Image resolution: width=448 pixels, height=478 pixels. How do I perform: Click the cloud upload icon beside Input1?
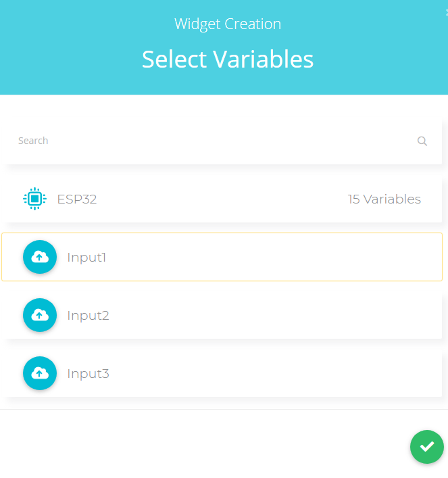click(x=40, y=257)
